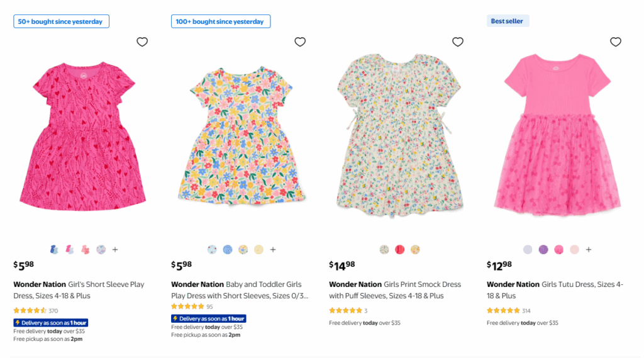Viewport: 644px width, 358px height.
Task: Show more colors for the Short Sleeve Play Dress
Action: [x=115, y=250]
